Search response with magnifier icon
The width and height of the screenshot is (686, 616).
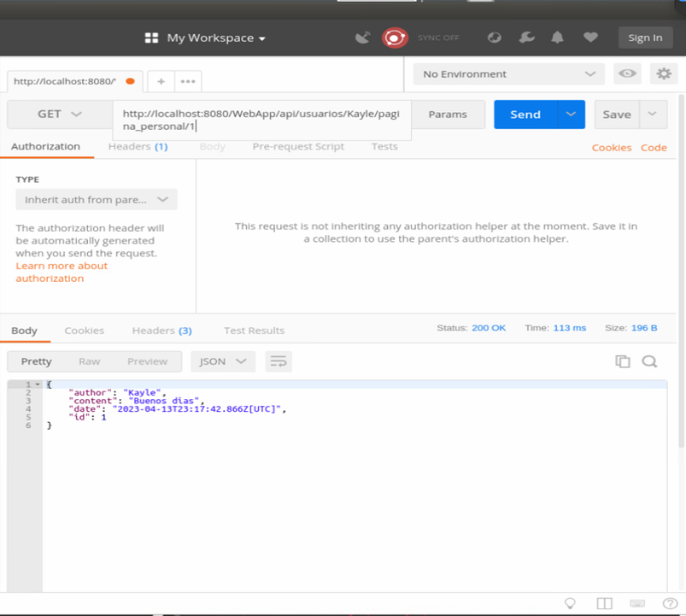649,361
